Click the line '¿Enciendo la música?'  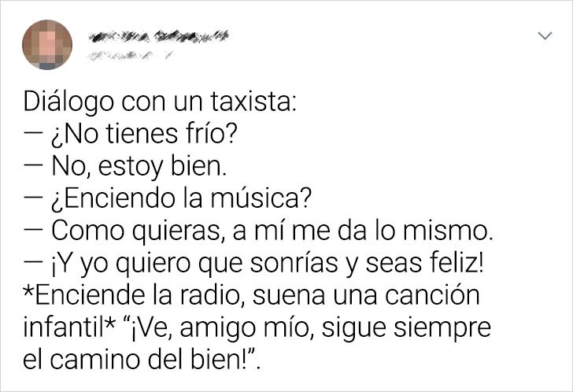point(168,198)
